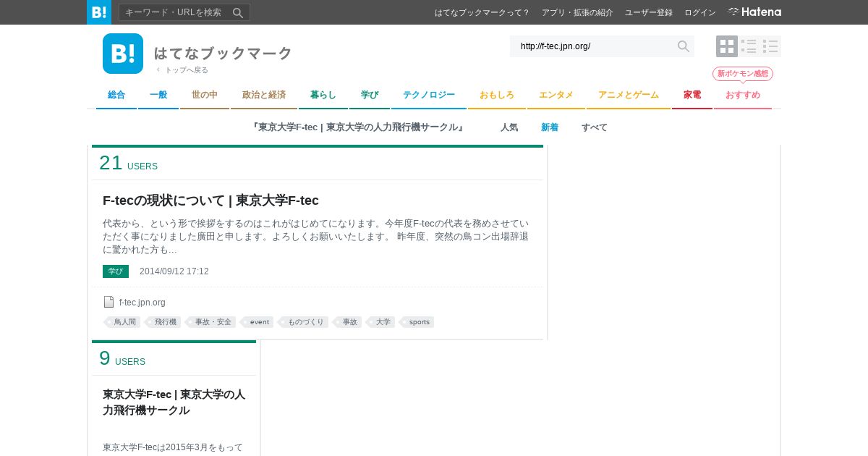Open アプリ・拡張の紹介 link
This screenshot has height=456, width=868.
click(577, 13)
